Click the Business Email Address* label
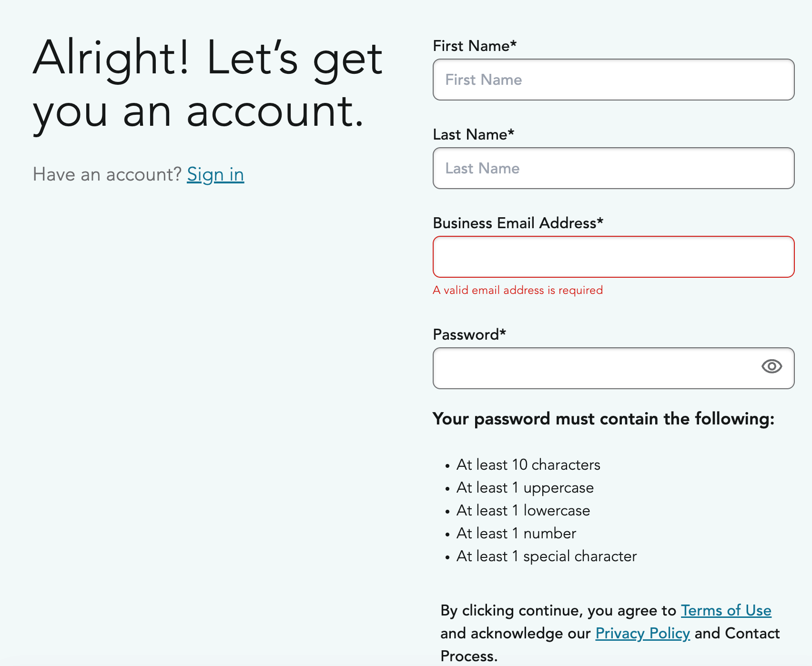Viewport: 812px width, 666px height. [x=518, y=223]
